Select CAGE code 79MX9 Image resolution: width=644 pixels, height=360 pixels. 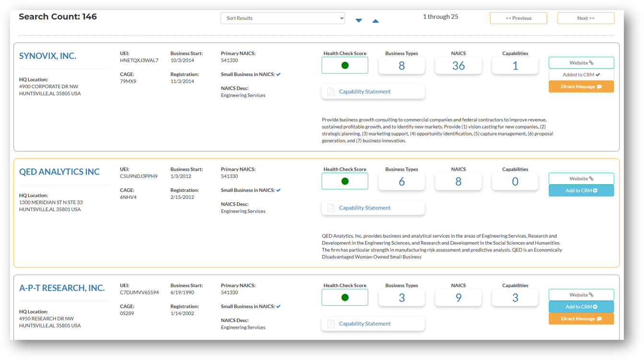[x=128, y=81]
